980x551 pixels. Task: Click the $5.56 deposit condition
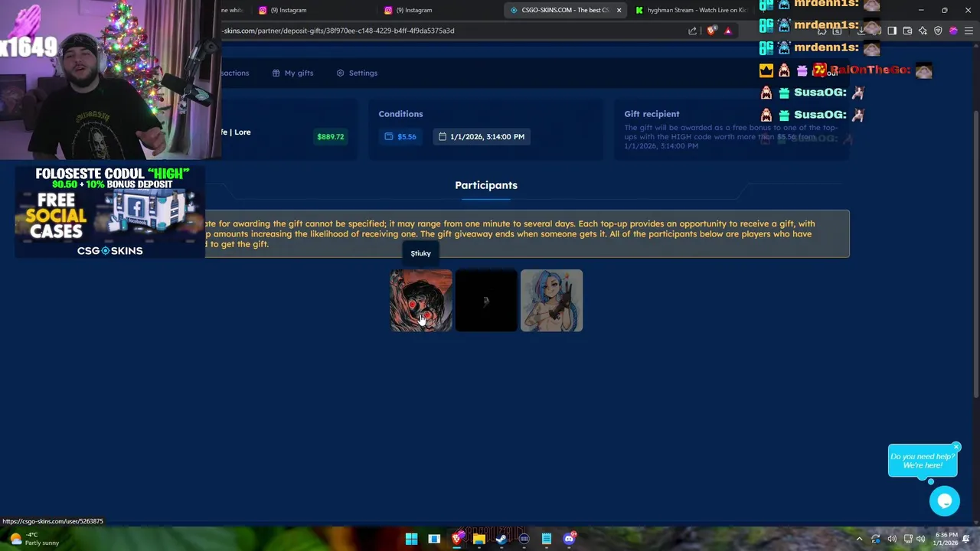(400, 136)
